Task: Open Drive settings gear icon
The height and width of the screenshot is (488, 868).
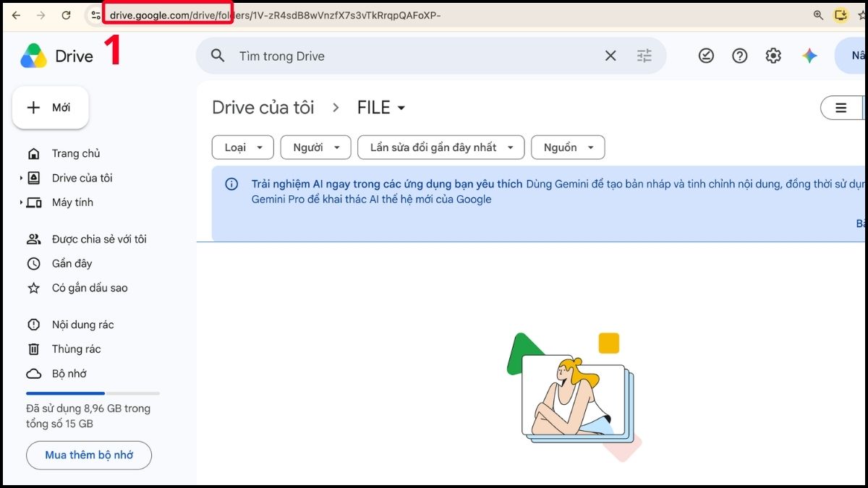Action: (773, 56)
